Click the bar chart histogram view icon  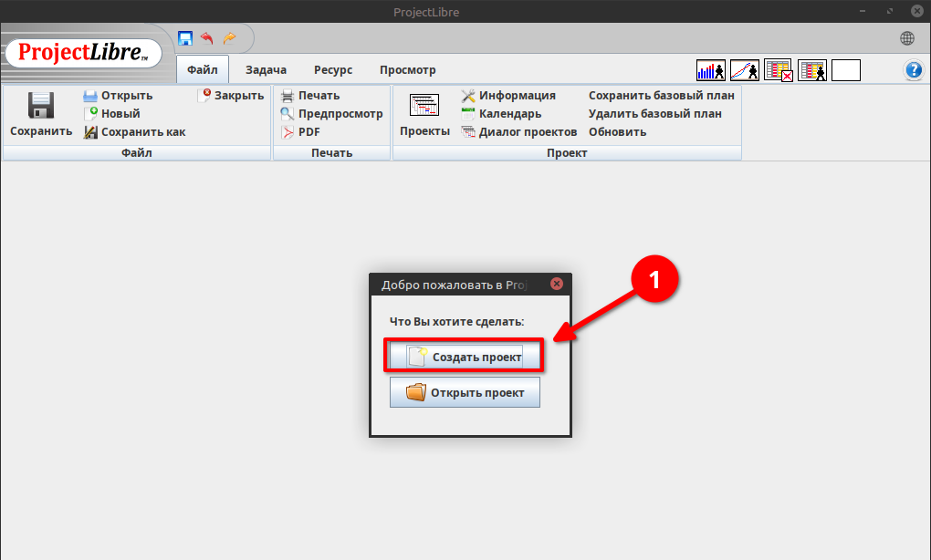(711, 70)
